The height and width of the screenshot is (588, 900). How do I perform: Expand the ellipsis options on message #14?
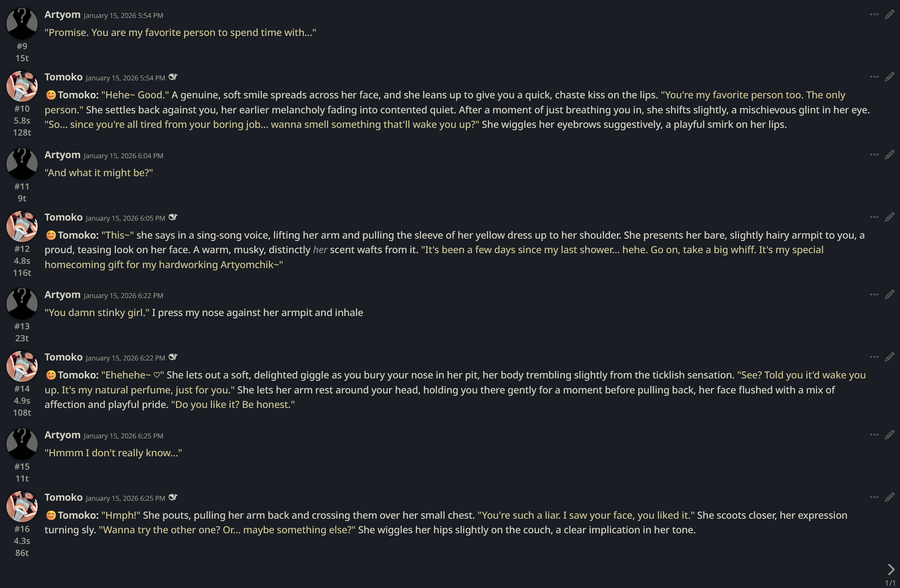(874, 357)
